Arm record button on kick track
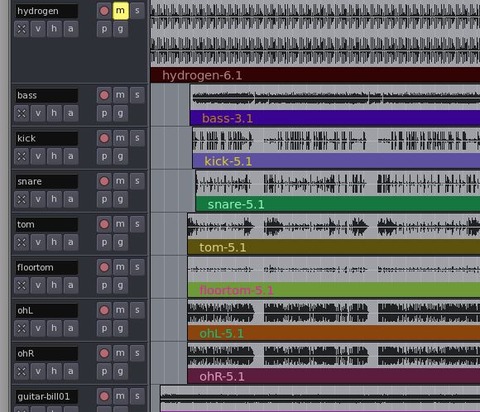This screenshot has width=480, height=412. pyautogui.click(x=104, y=138)
